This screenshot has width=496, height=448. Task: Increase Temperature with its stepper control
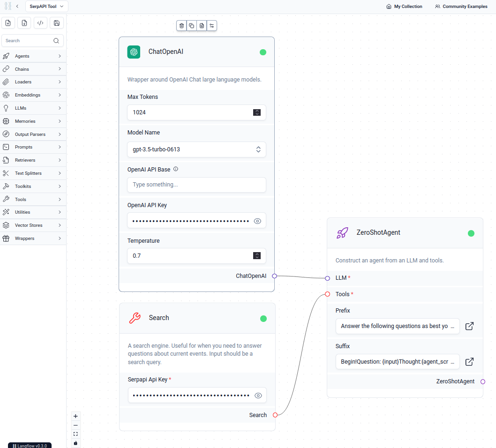[257, 254]
